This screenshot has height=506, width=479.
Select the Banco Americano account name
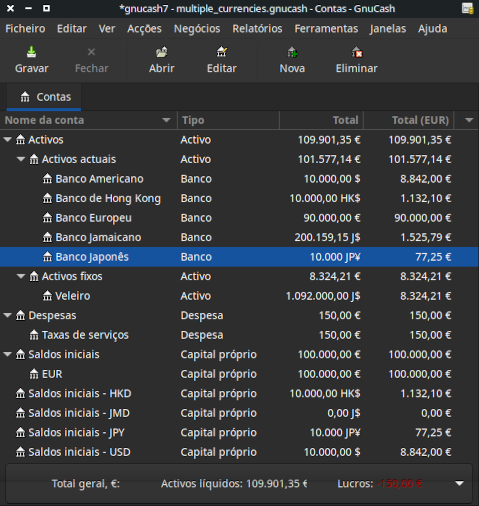pyautogui.click(x=99, y=179)
